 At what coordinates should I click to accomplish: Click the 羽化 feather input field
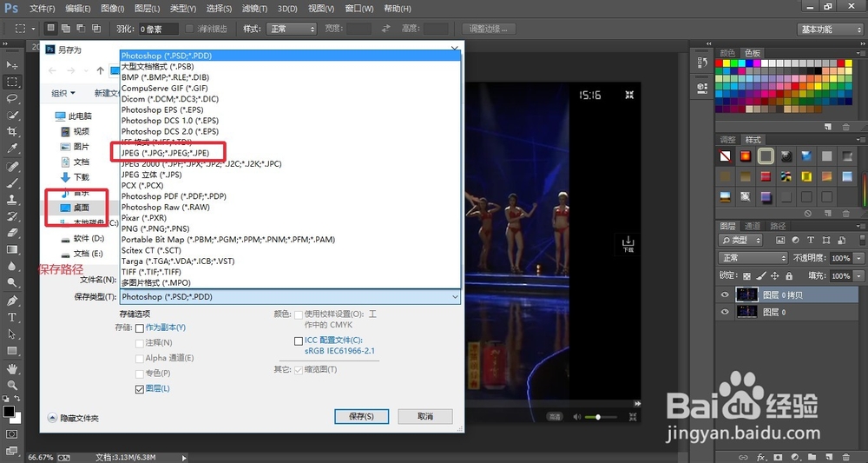(x=158, y=29)
